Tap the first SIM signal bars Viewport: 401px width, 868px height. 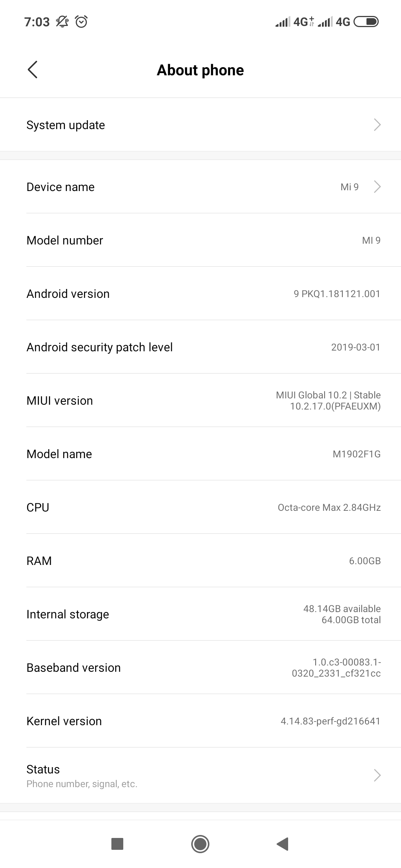coord(282,22)
